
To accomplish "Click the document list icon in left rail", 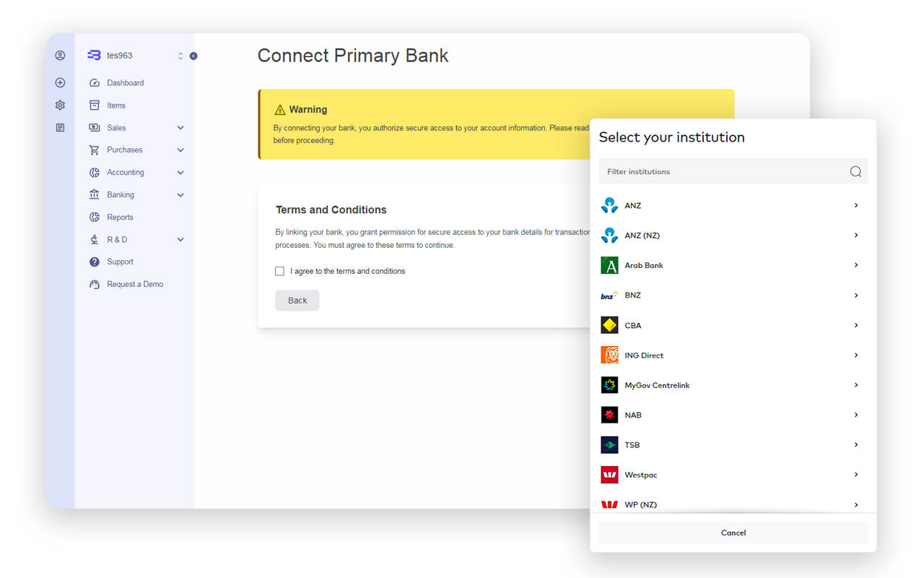I will [60, 128].
